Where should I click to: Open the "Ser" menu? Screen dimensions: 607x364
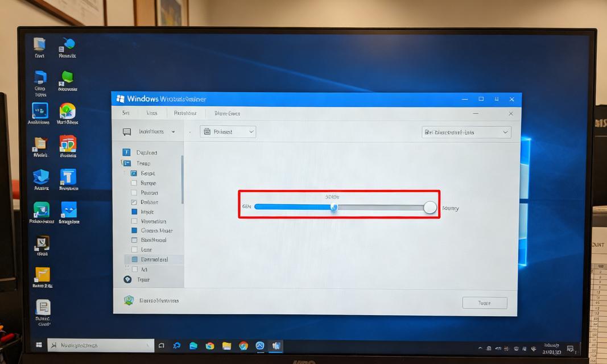(126, 113)
